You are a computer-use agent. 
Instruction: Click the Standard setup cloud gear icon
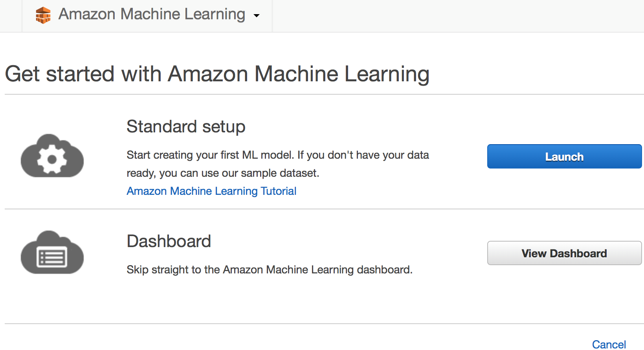pyautogui.click(x=52, y=156)
